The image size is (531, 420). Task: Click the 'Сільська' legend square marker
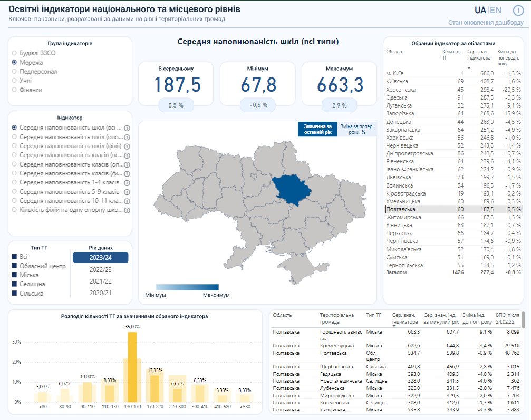tap(15, 294)
